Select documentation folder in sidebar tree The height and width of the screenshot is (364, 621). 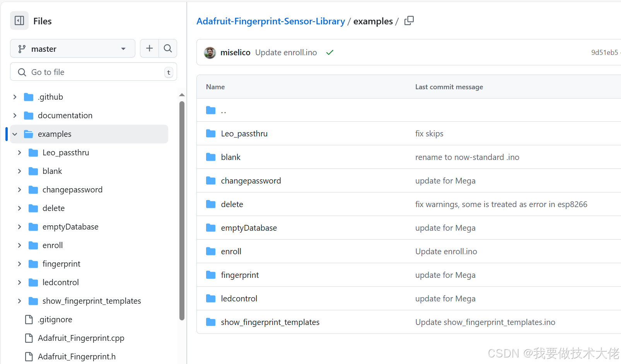pyautogui.click(x=89, y=116)
